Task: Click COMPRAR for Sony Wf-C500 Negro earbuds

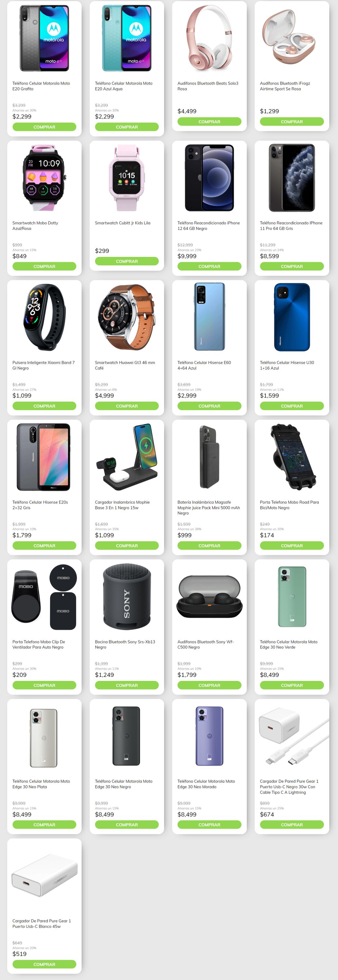Action: tap(209, 686)
